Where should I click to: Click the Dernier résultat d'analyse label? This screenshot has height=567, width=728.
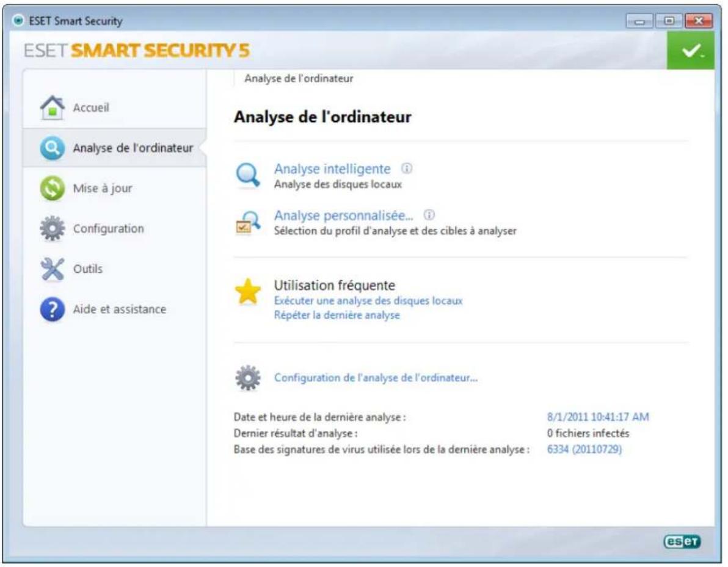click(296, 433)
